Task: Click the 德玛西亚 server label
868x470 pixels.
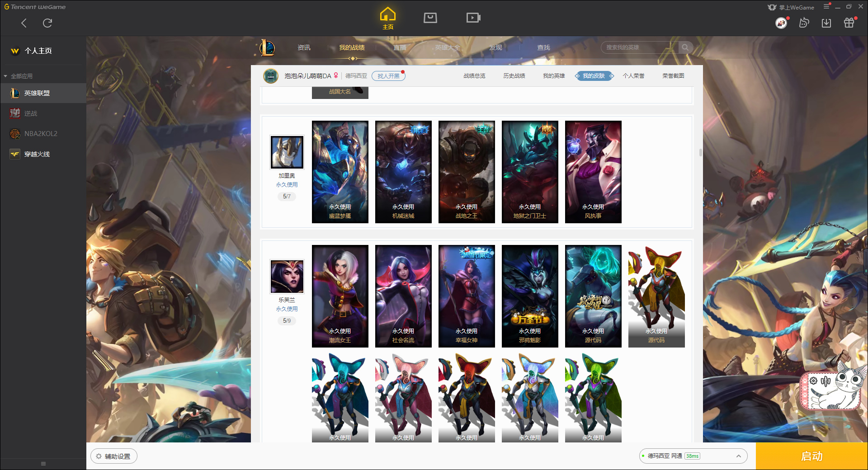Action: point(356,76)
